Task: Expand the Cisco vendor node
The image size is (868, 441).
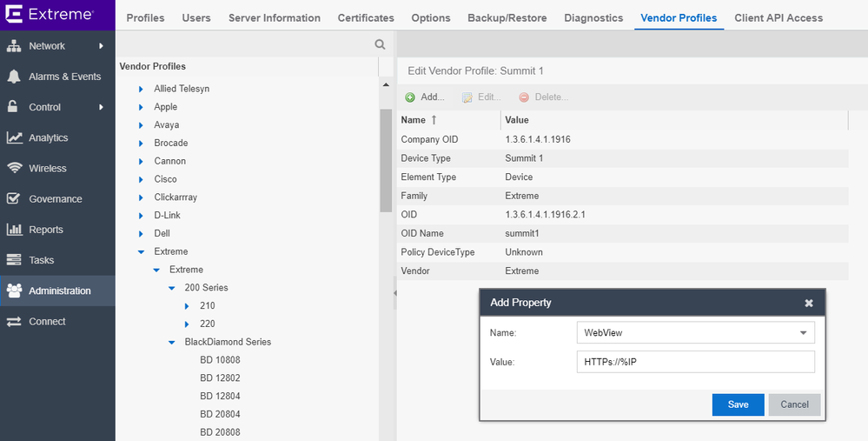Action: [142, 179]
